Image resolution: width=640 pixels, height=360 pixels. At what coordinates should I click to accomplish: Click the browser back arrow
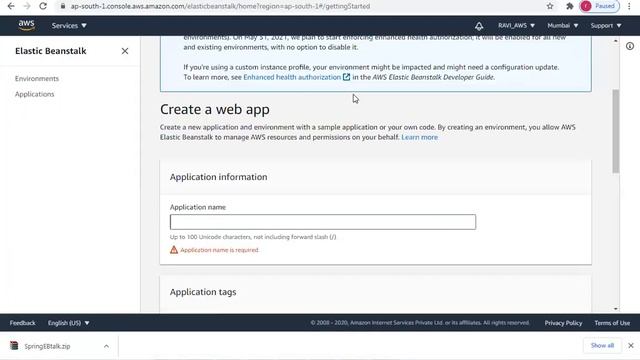11,6
